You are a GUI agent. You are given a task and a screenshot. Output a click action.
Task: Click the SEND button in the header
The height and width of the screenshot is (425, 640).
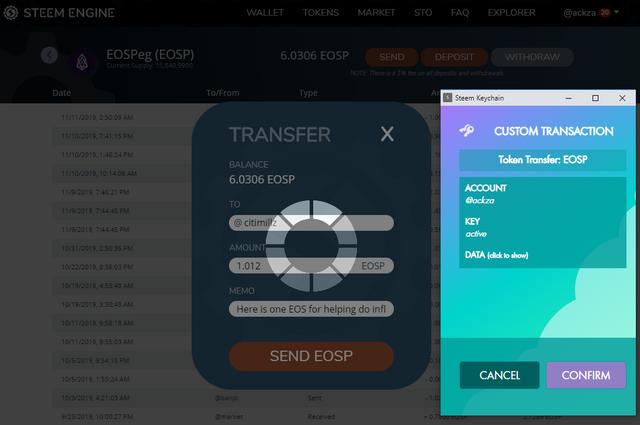[x=391, y=57]
